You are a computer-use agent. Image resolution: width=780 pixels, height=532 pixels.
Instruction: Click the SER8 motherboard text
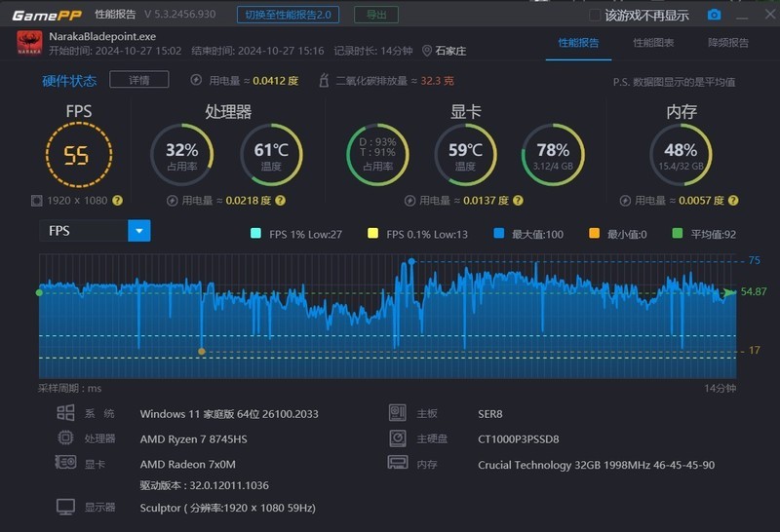pos(490,414)
